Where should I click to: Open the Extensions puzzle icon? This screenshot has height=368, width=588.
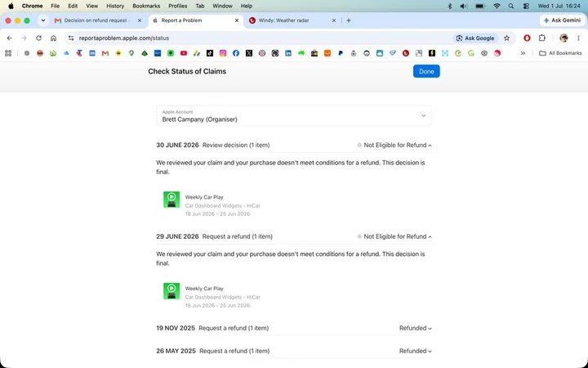[x=542, y=38]
